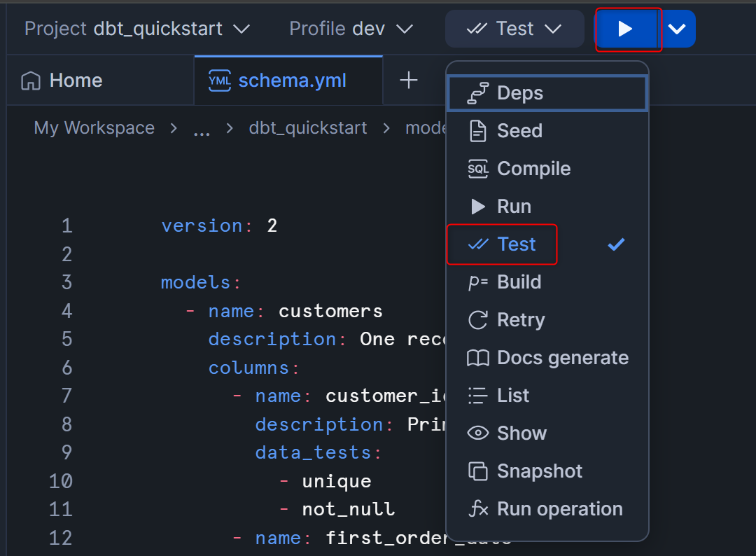Click the Docs generate book icon
The image size is (756, 556).
(x=478, y=358)
